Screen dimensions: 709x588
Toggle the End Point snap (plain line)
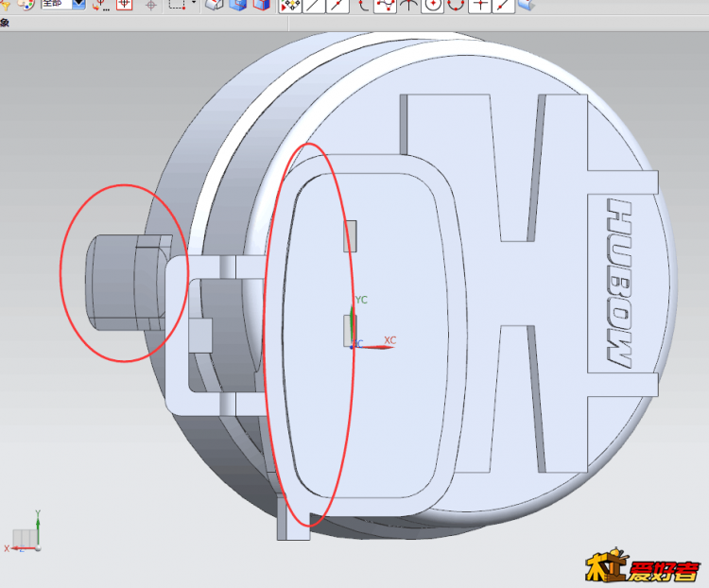(314, 6)
